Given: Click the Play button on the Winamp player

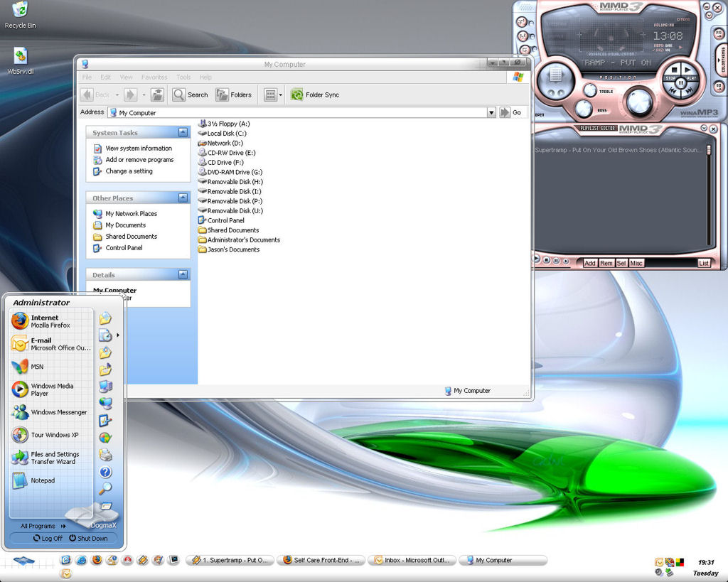Looking at the screenshot, I should point(688,70).
